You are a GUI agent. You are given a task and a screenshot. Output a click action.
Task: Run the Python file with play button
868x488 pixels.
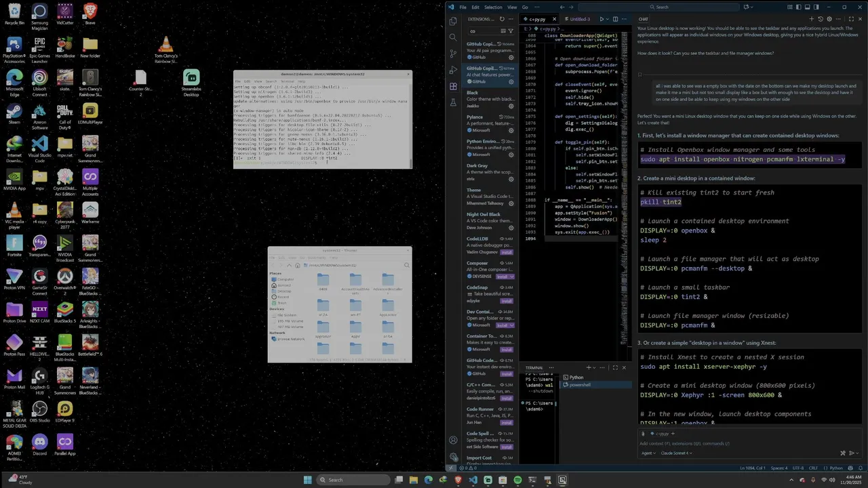pyautogui.click(x=601, y=19)
